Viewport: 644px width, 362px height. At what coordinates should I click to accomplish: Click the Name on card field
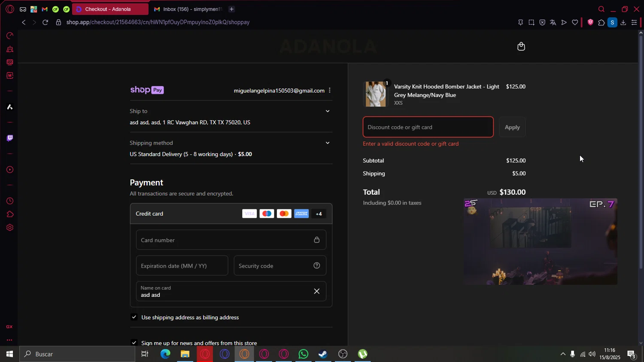click(x=231, y=291)
